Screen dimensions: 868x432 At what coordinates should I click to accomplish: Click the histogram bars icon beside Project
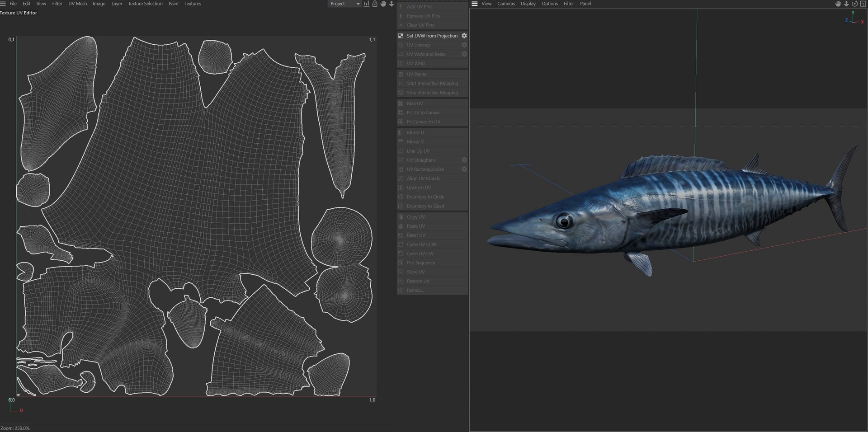(x=366, y=4)
